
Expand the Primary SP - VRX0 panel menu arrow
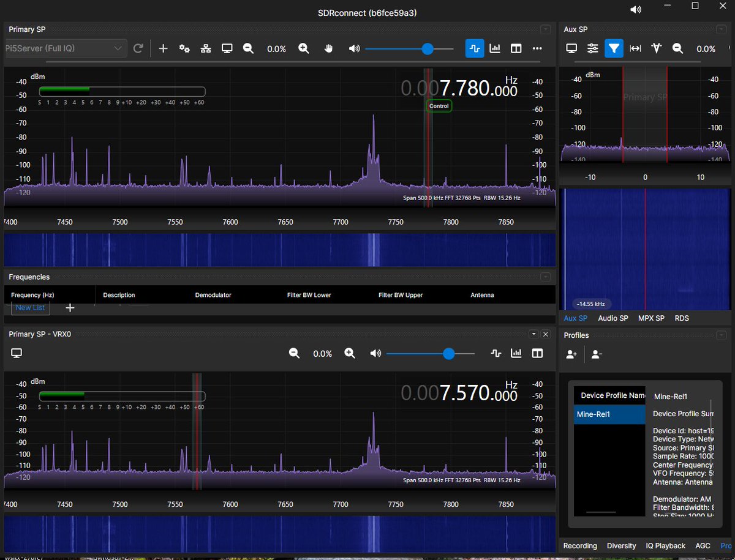click(534, 334)
